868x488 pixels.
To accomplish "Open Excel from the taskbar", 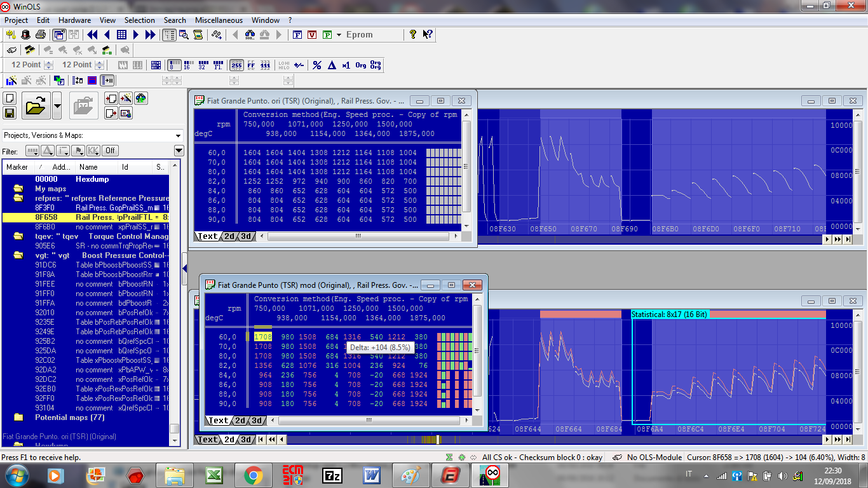I will (x=214, y=475).
